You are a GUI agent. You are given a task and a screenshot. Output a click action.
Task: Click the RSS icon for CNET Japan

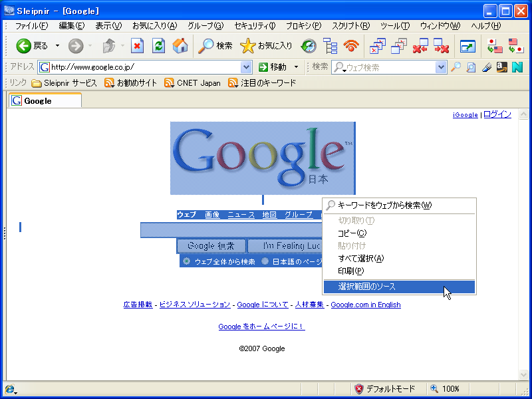pyautogui.click(x=169, y=82)
